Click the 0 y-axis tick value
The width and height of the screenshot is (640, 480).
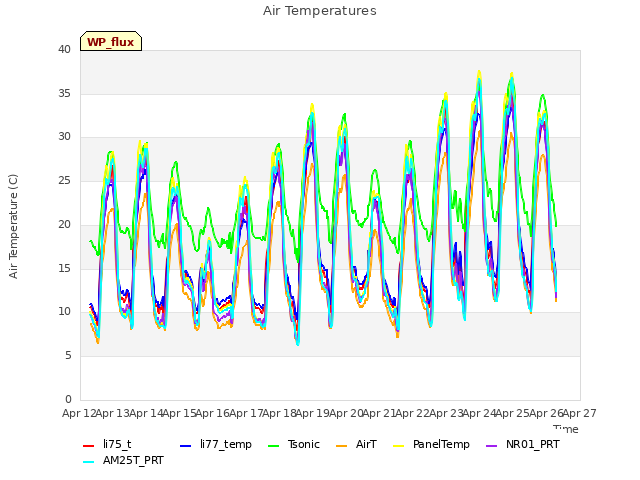(68, 399)
